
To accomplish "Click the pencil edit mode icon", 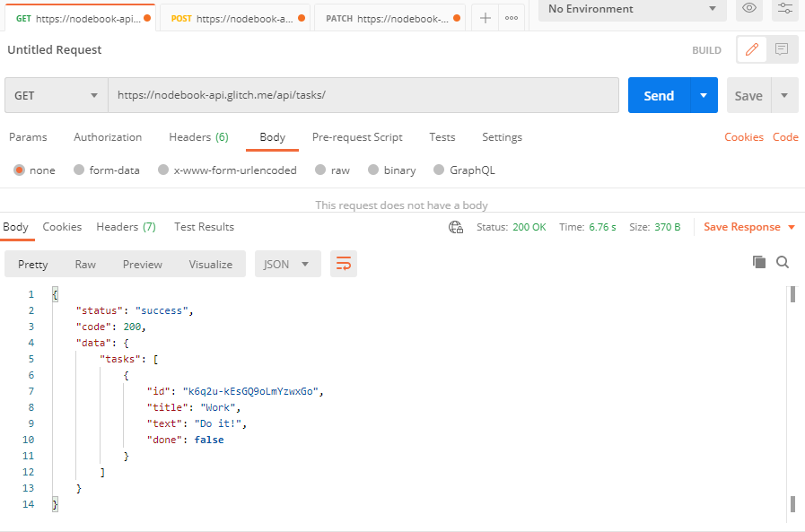I will (x=752, y=49).
